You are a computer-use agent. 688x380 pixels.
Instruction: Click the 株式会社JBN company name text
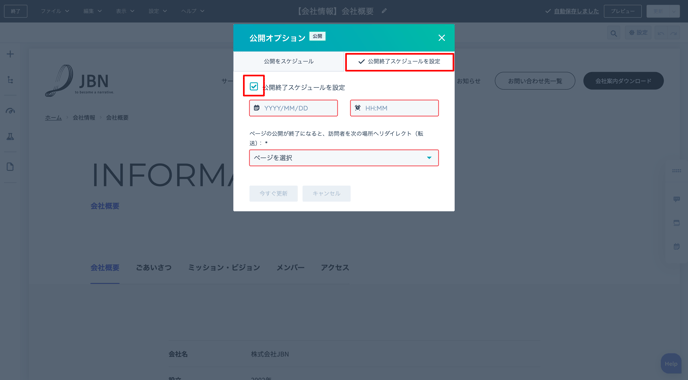tap(270, 354)
